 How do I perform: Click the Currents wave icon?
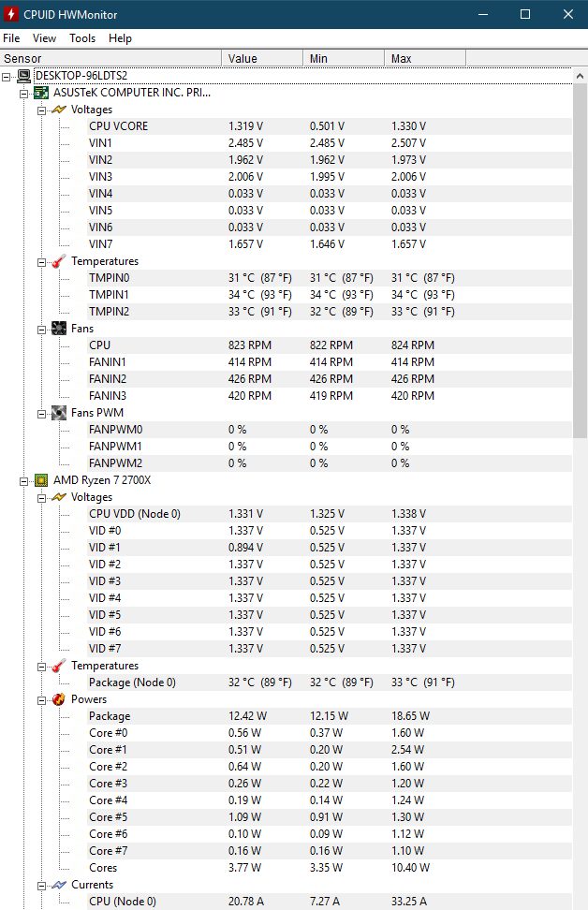[x=59, y=885]
